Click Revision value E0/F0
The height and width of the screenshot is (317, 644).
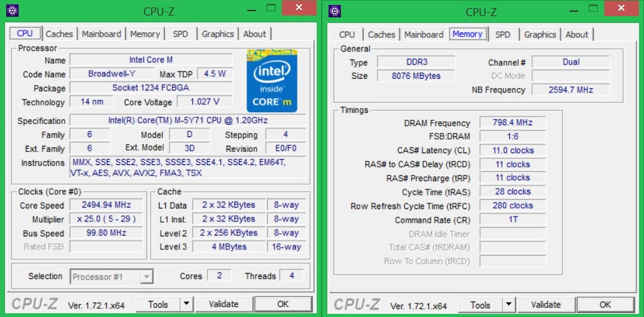pos(286,148)
